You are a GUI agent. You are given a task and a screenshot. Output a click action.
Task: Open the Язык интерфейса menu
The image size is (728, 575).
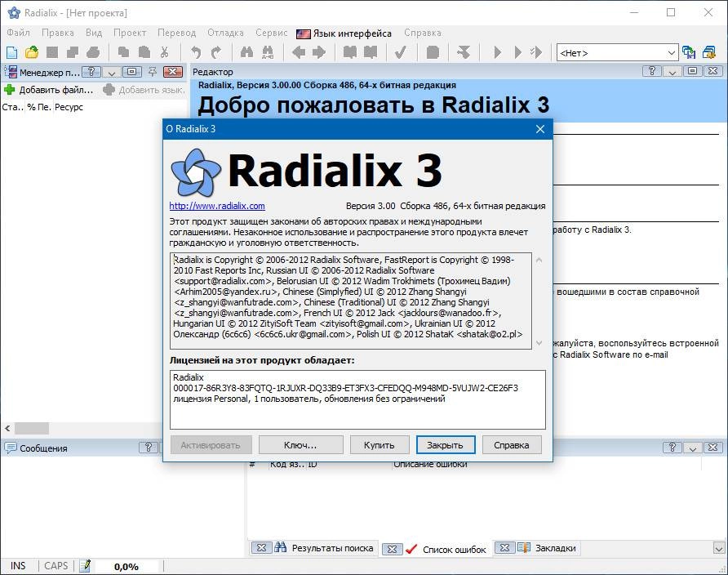[344, 33]
